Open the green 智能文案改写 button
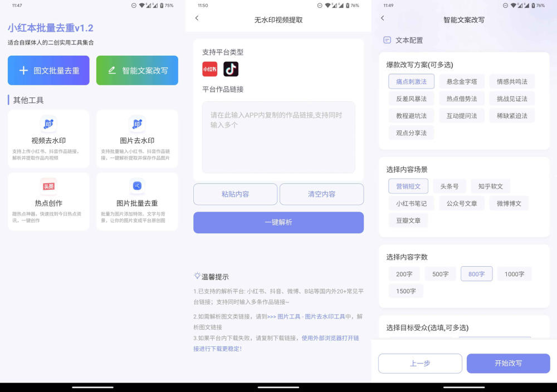 coord(137,71)
